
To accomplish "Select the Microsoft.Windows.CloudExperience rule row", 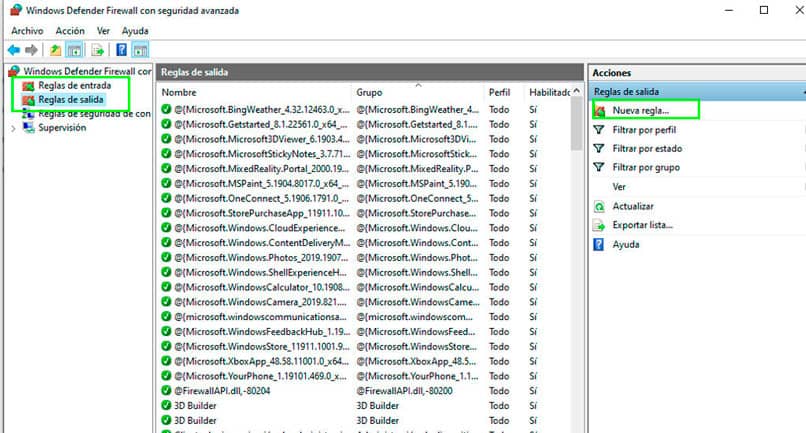I will click(365, 228).
